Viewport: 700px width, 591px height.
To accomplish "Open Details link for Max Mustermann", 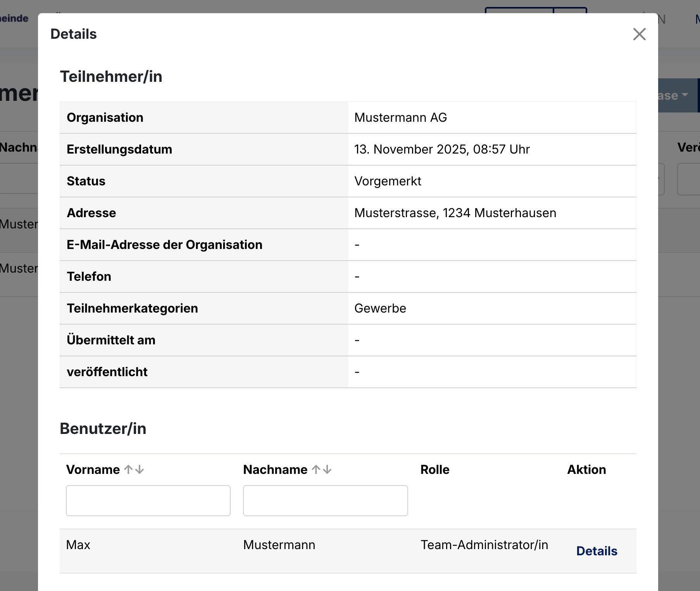I will click(597, 551).
